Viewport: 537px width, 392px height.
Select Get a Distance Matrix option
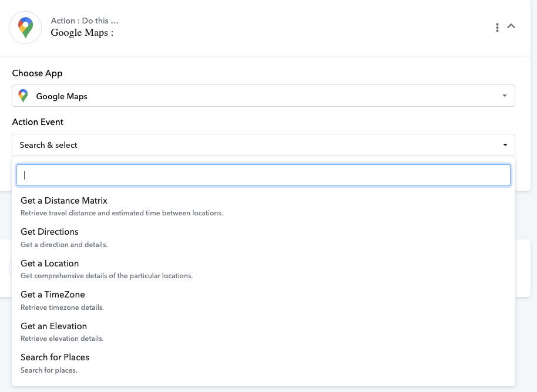[263, 206]
